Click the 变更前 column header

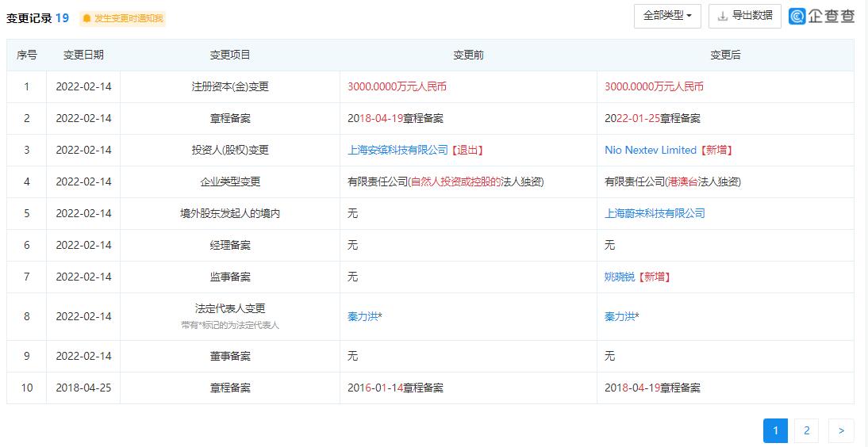tap(468, 55)
